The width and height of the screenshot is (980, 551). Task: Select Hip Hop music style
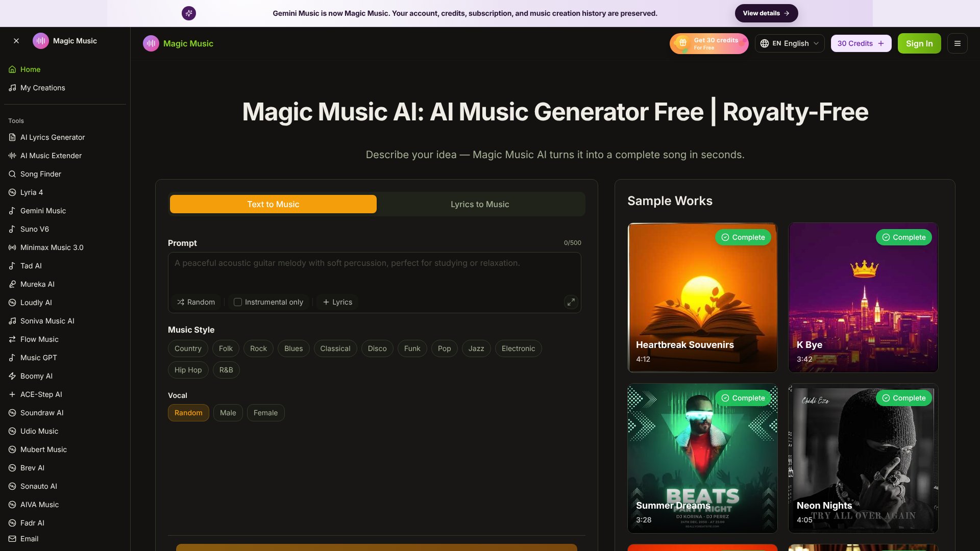coord(188,370)
